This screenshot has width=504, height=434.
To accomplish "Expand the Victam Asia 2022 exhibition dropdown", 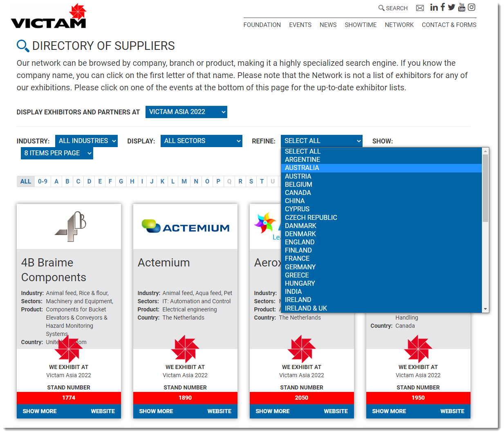I will (x=186, y=112).
